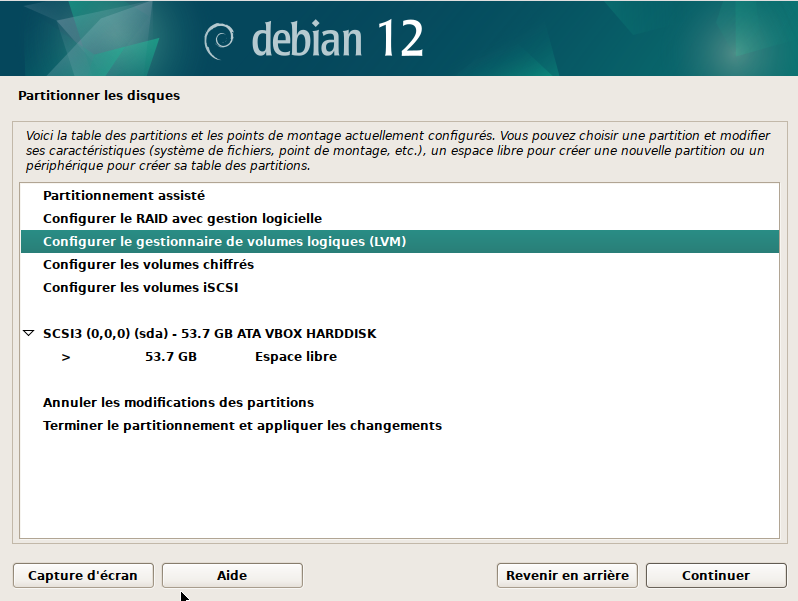This screenshot has width=798, height=601.
Task: Select SCSI3 (0,0,0) (sda) VBOX HARDDISK row
Action: click(x=400, y=333)
